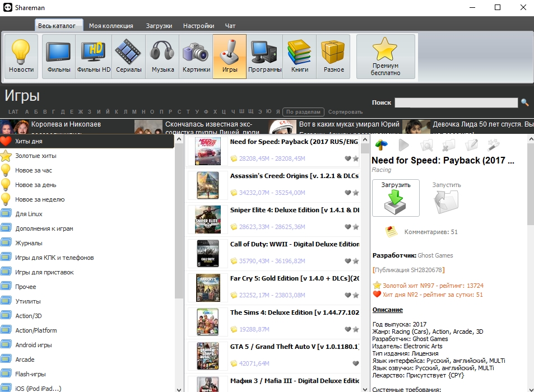Select the Сериалы film strip icon
The image size is (534, 392).
click(128, 57)
